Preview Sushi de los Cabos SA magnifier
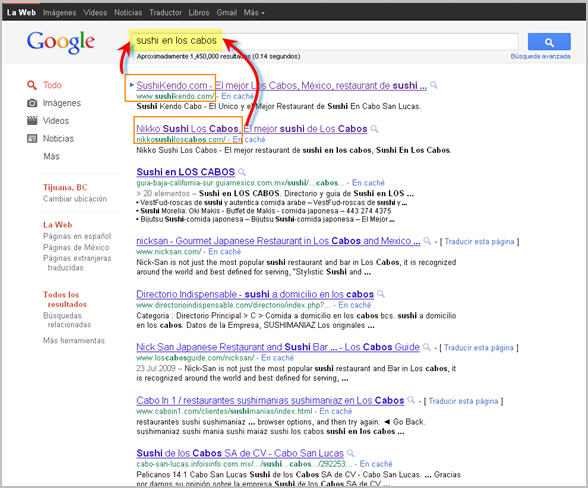The height and width of the screenshot is (488, 588). click(350, 453)
